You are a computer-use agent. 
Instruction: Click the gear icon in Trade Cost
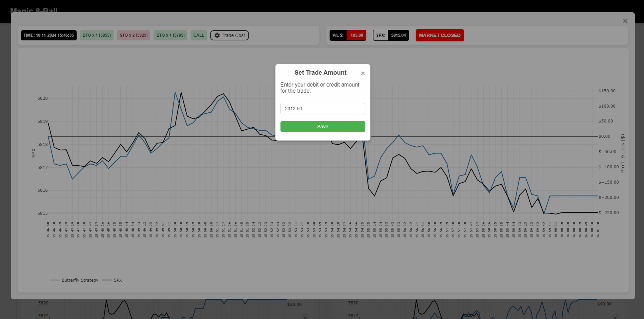[x=217, y=35]
